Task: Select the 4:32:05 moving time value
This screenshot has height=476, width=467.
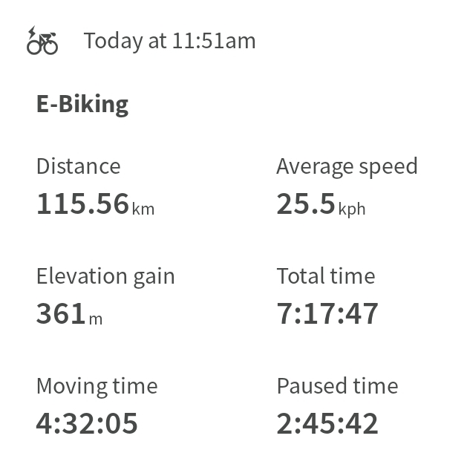Action: tap(87, 423)
